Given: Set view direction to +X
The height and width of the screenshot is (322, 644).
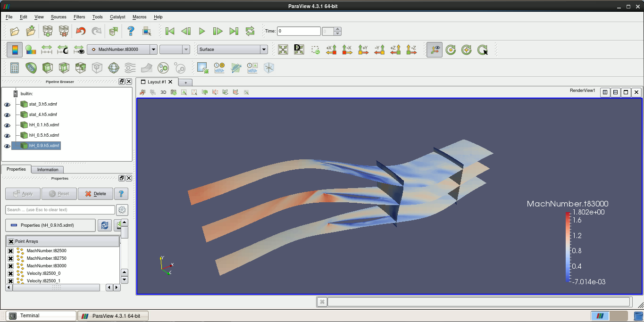Looking at the screenshot, I should (331, 50).
